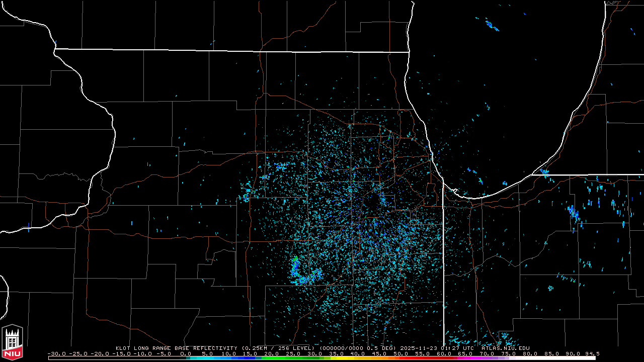This screenshot has width=644, height=362.
Task: Click the echo over northern Lake Michigan
Action: click(x=491, y=24)
